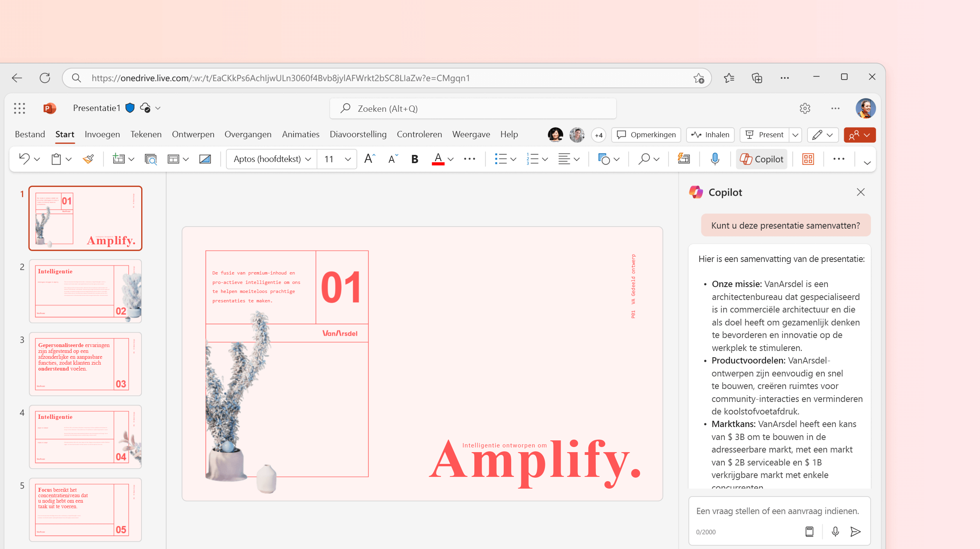
Task: Click the Opmerkingen button
Action: click(x=646, y=135)
